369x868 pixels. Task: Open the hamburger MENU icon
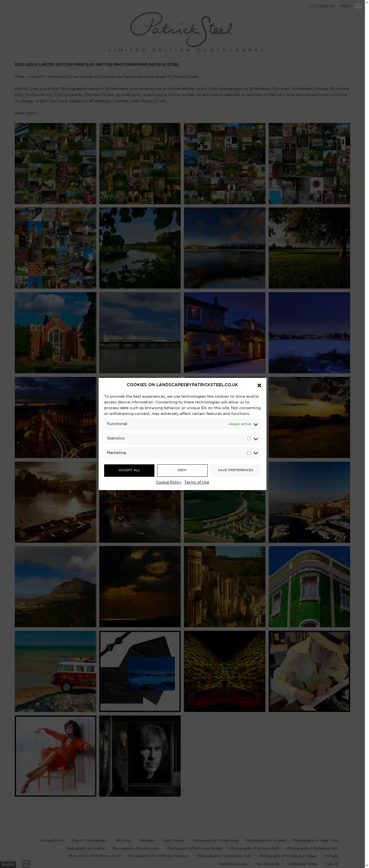click(x=358, y=6)
